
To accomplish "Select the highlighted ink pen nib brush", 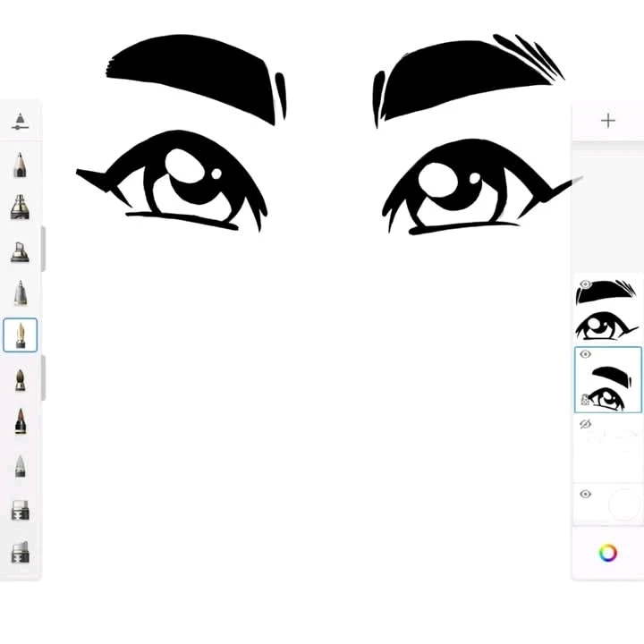I will tap(20, 335).
